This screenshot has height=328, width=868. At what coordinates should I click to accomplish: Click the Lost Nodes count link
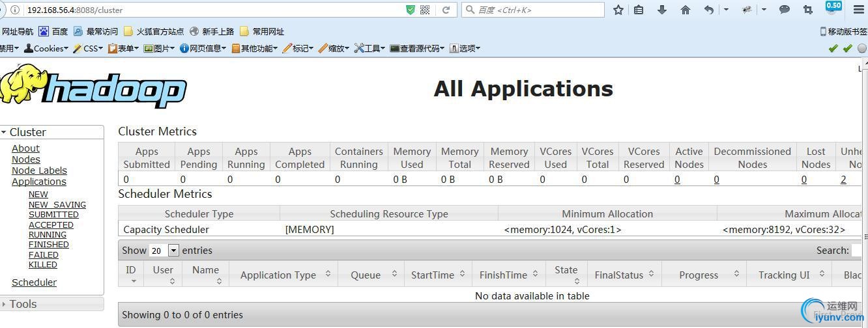click(804, 180)
